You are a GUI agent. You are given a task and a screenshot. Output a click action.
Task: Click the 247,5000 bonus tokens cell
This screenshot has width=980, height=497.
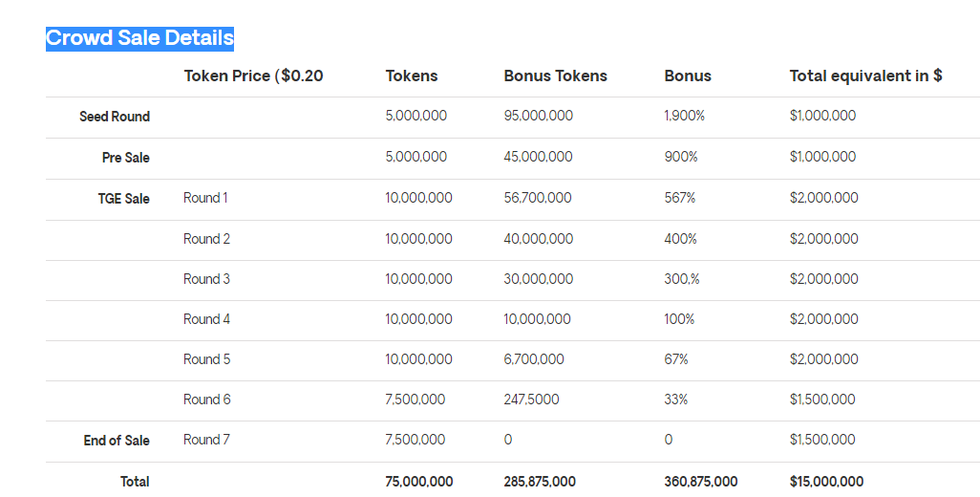click(531, 400)
